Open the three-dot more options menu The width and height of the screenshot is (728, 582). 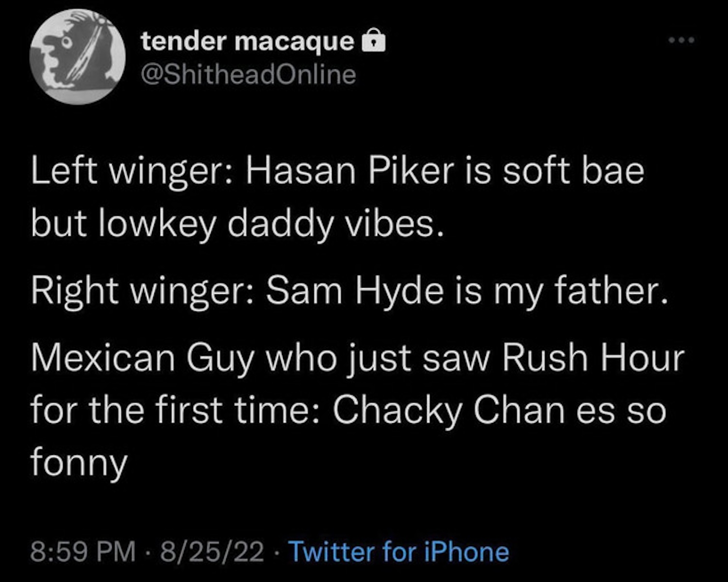click(681, 40)
